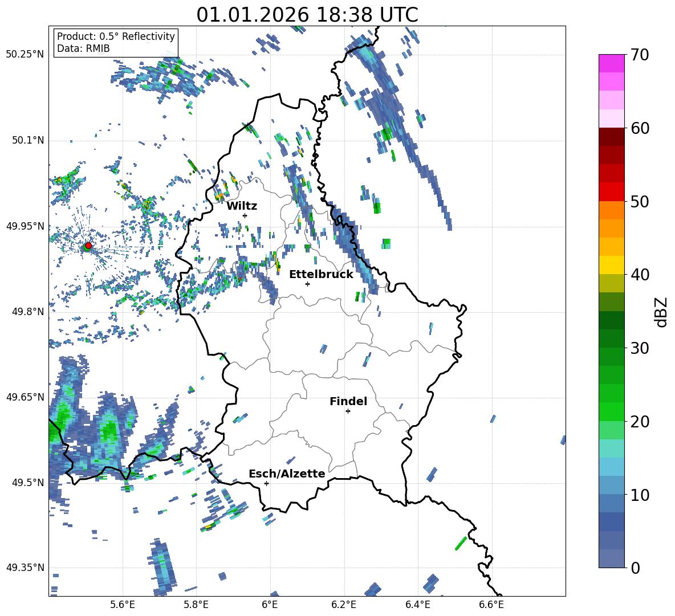This screenshot has height=616, width=675.
Task: Click the 6°E longitude label
Action: [x=270, y=605]
